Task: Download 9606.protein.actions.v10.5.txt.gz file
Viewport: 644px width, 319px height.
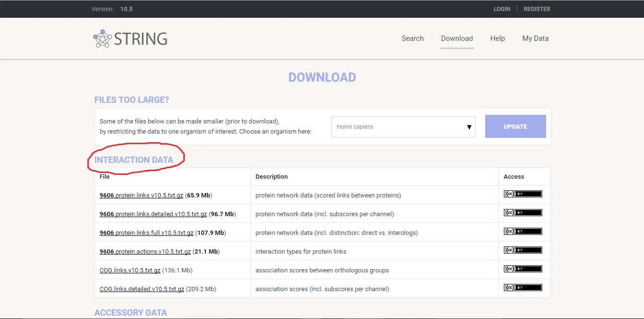Action: click(145, 252)
